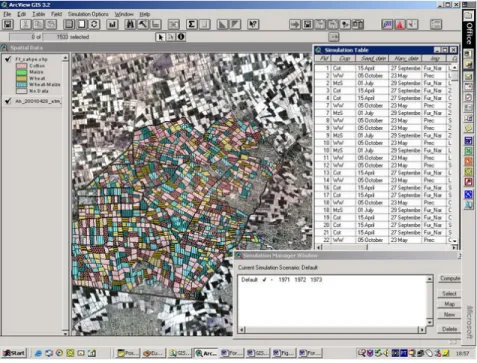Click the Select All records icon

69,24
